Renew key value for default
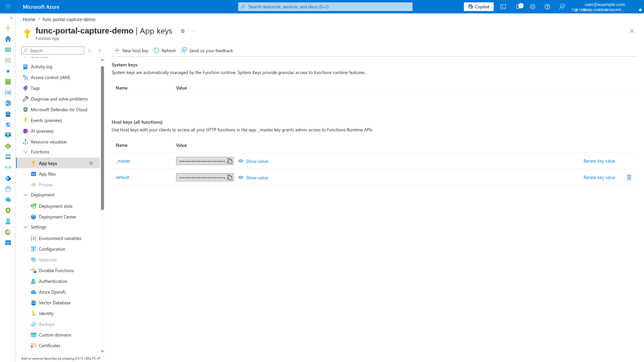The width and height of the screenshot is (644, 362). click(599, 177)
